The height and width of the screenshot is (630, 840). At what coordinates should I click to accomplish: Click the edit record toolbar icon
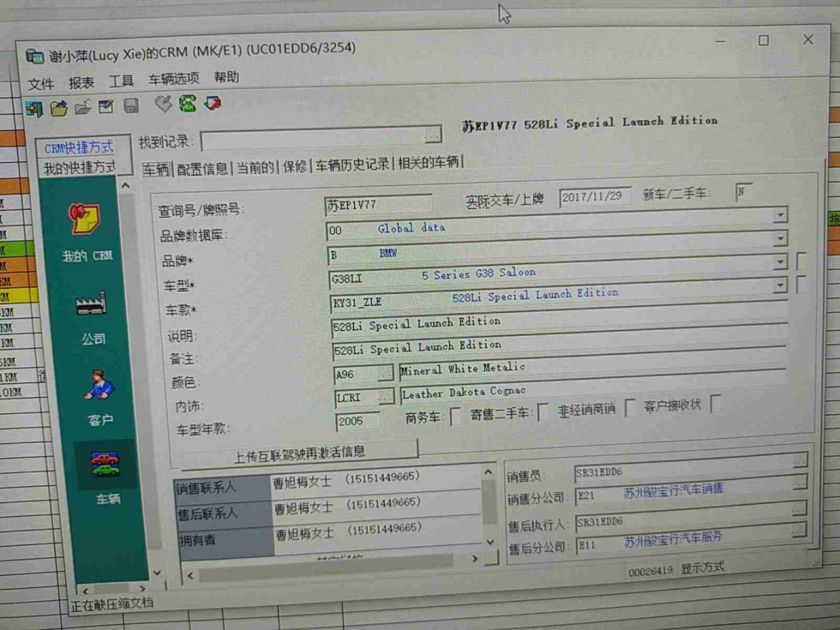[106, 106]
